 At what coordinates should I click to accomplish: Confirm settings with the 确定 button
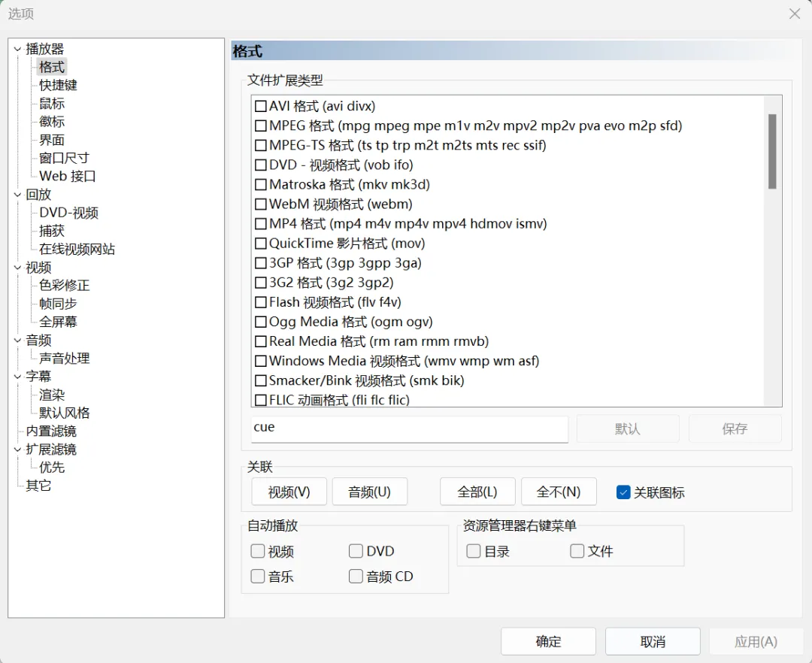click(548, 641)
